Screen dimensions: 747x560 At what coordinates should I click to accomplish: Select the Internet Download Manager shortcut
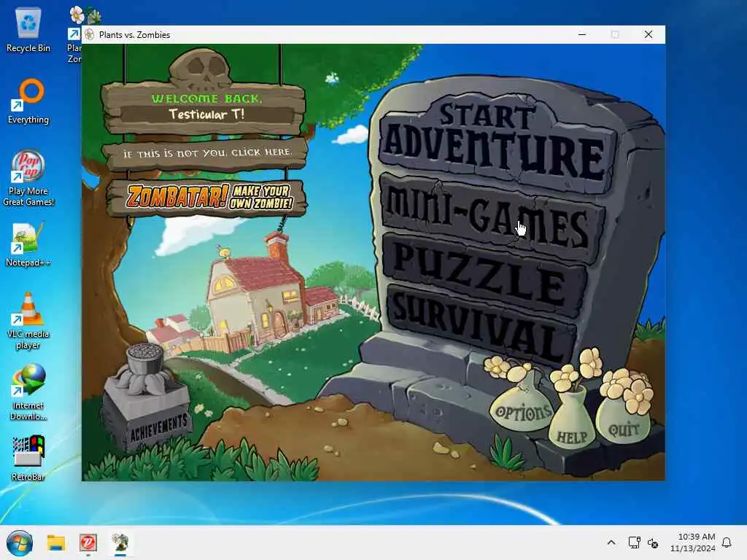pos(28,392)
